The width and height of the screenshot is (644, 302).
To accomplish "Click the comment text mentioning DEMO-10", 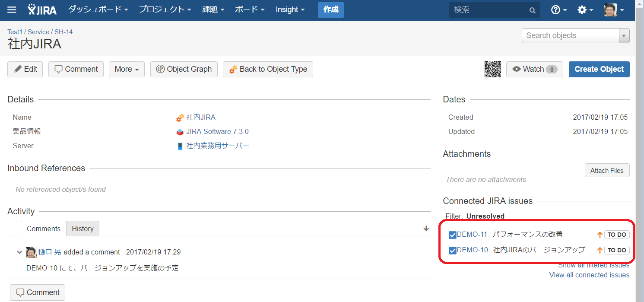I will pyautogui.click(x=102, y=268).
